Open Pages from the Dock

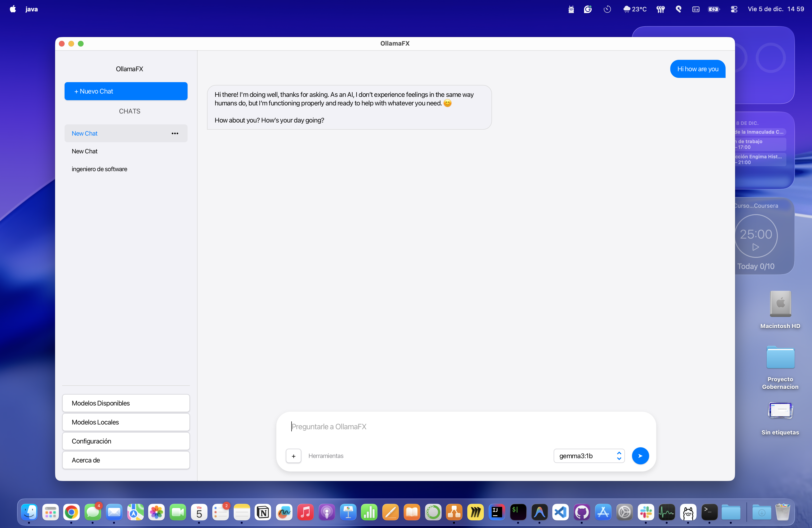click(391, 512)
